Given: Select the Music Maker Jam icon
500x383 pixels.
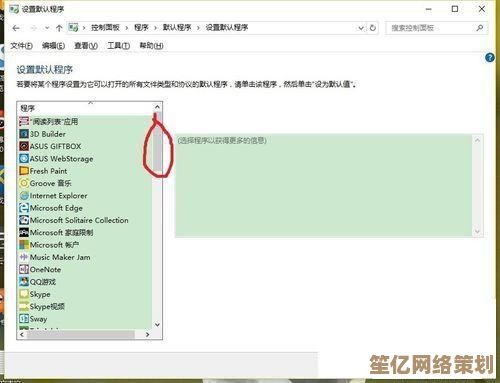Looking at the screenshot, I should (24, 257).
